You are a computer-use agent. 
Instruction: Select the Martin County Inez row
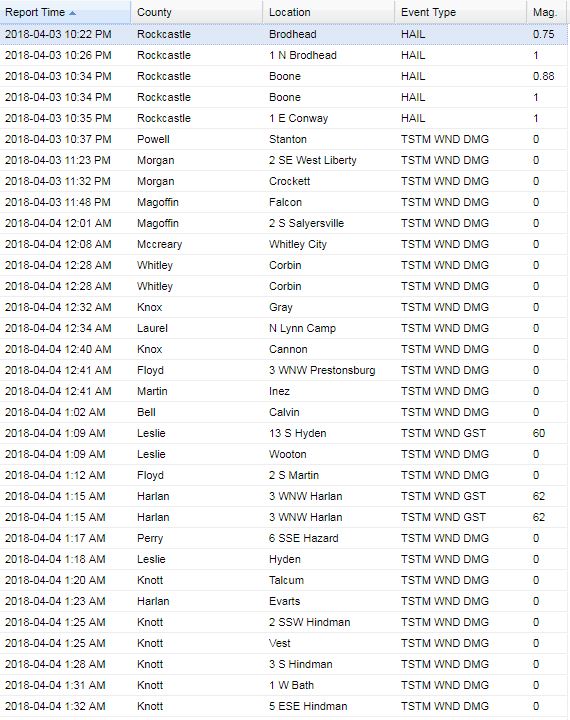click(x=284, y=392)
